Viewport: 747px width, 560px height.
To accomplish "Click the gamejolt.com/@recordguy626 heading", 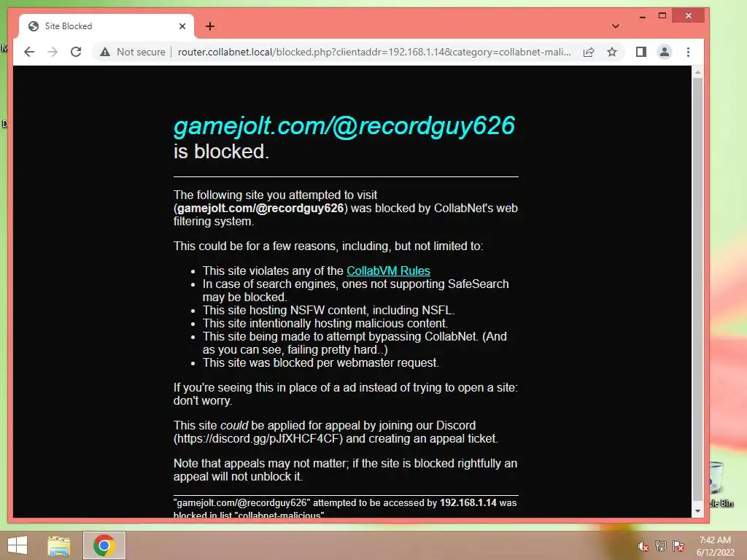I will pos(344,126).
